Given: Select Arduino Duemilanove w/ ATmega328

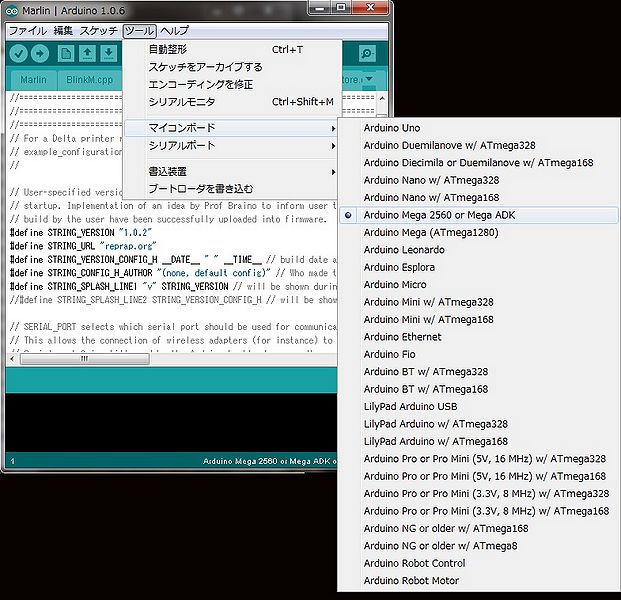Looking at the screenshot, I should (478, 145).
